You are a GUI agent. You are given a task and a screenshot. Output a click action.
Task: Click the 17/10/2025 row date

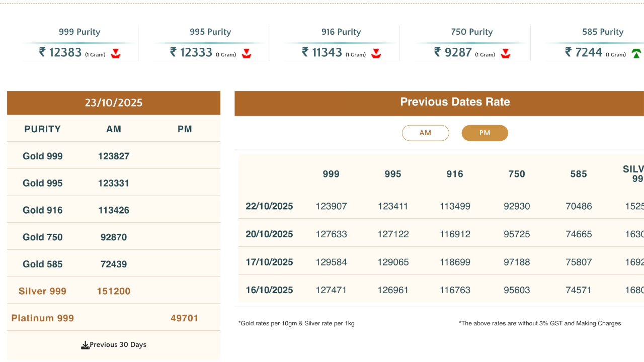(x=269, y=262)
